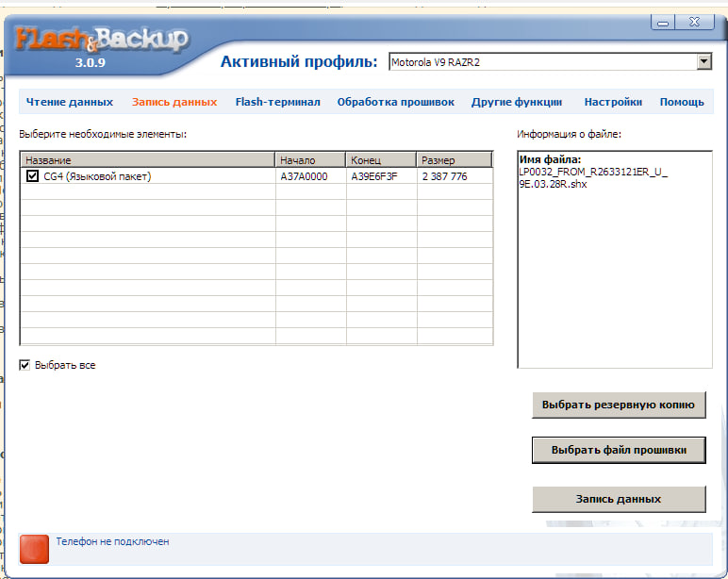Click the Телефон не подключен status text

tap(112, 541)
